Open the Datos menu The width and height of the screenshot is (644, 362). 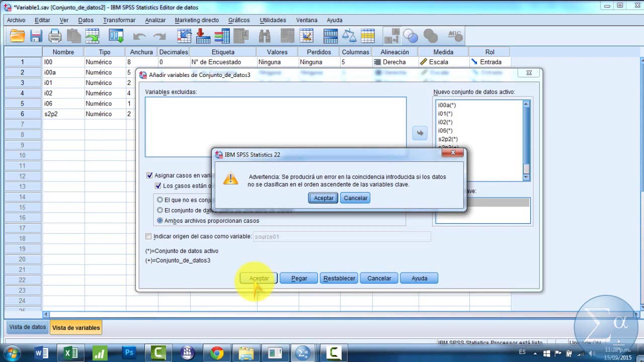pos(86,20)
